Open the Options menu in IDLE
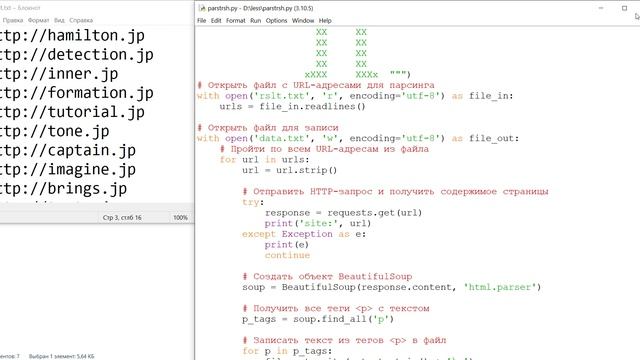The image size is (640, 360). 276,20
